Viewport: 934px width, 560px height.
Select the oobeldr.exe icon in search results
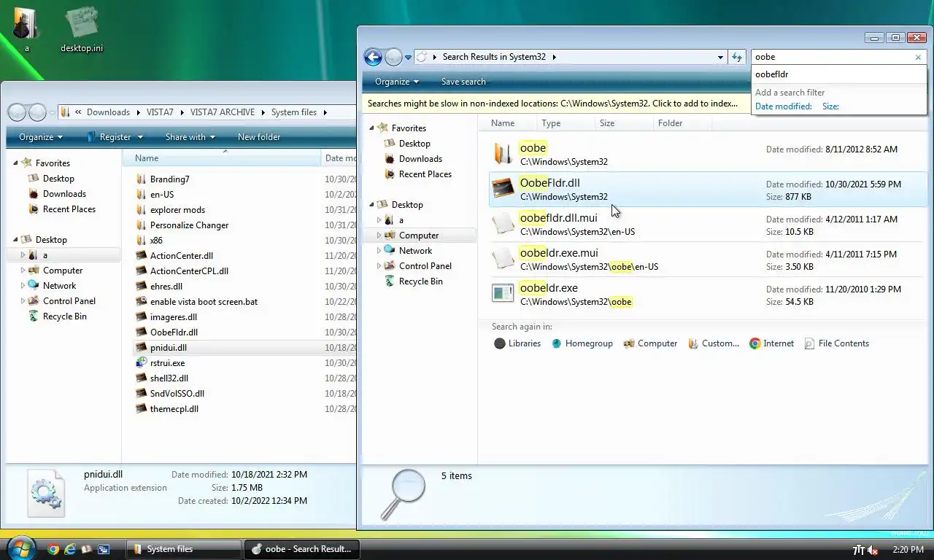503,293
